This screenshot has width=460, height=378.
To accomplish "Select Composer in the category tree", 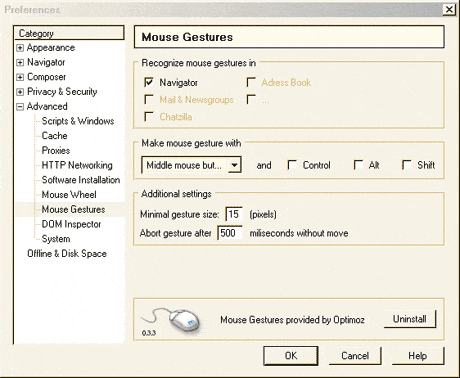I will coord(46,77).
